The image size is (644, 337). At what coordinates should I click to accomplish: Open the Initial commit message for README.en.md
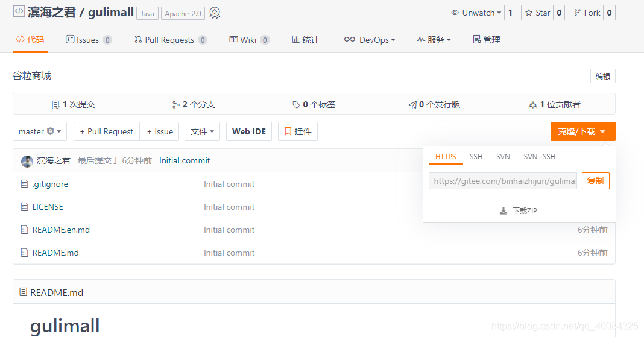click(229, 230)
